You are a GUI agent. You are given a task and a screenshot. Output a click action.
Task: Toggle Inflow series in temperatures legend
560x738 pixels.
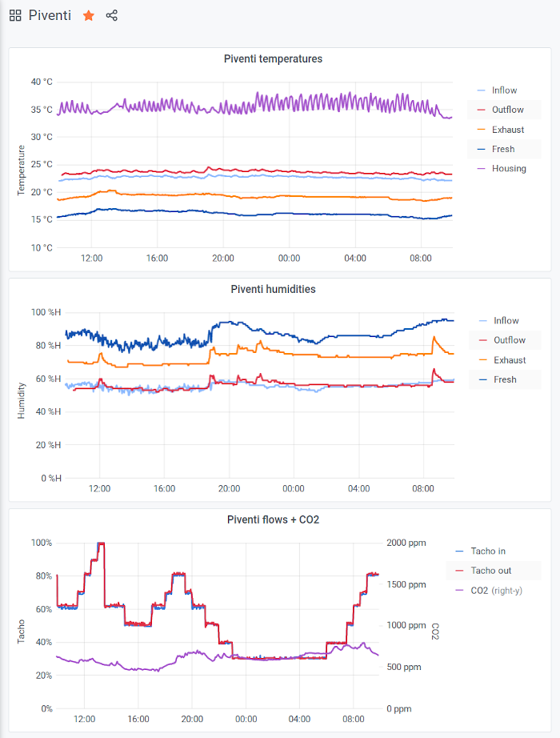(504, 90)
